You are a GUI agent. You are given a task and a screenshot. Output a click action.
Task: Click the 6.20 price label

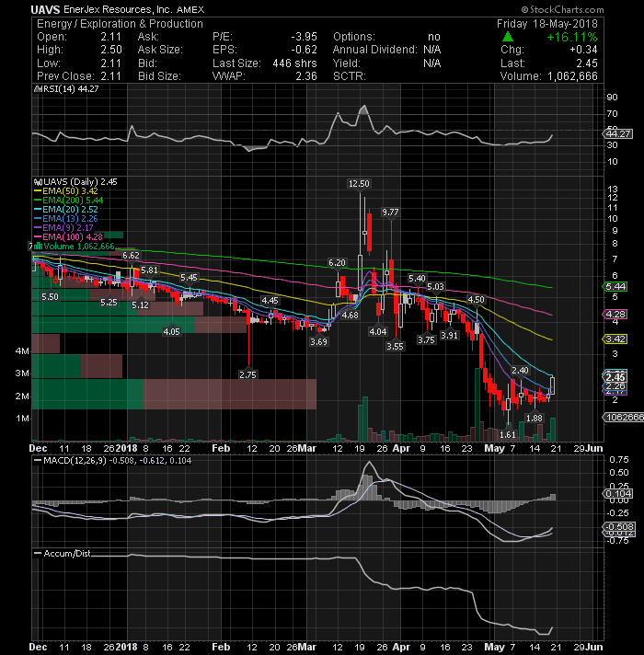pos(337,263)
